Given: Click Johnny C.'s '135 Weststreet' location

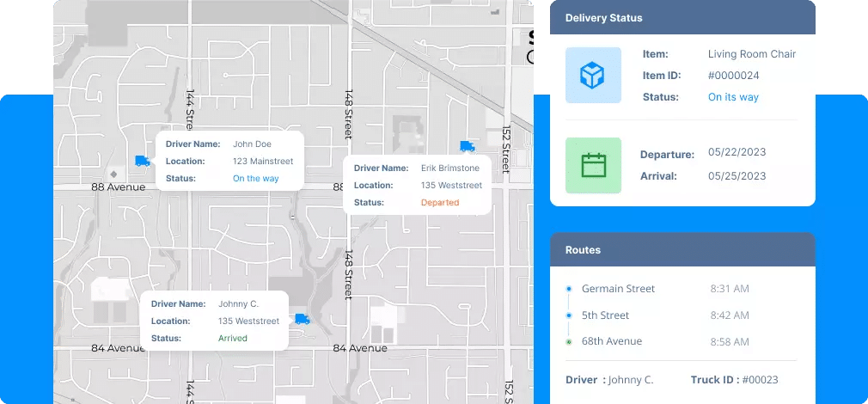Looking at the screenshot, I should pos(248,321).
